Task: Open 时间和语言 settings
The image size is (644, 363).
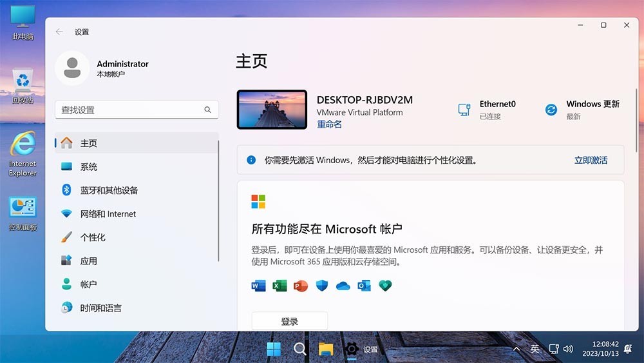Action: tap(100, 308)
